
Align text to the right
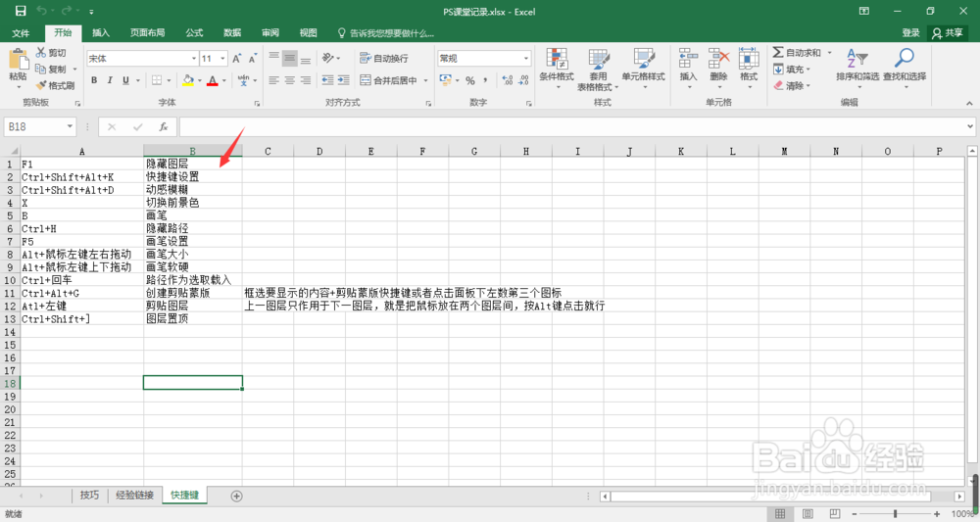click(x=305, y=80)
